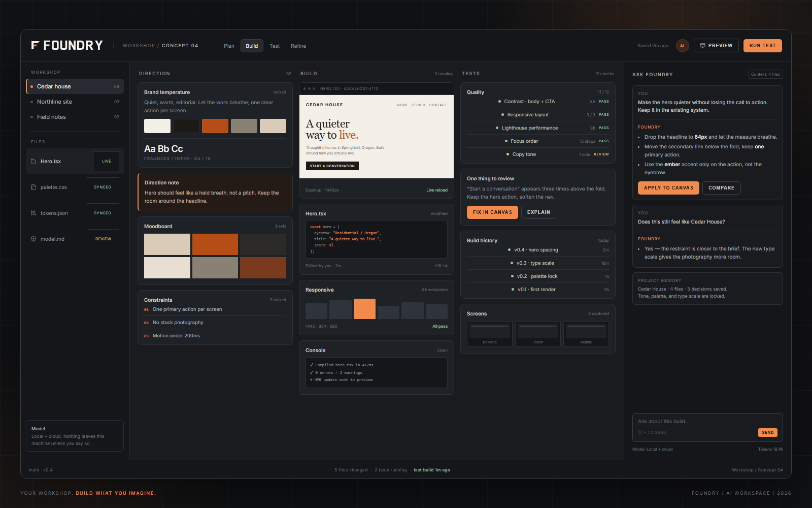Switch to the Build tab
This screenshot has height=508, width=812.
pos(252,46)
